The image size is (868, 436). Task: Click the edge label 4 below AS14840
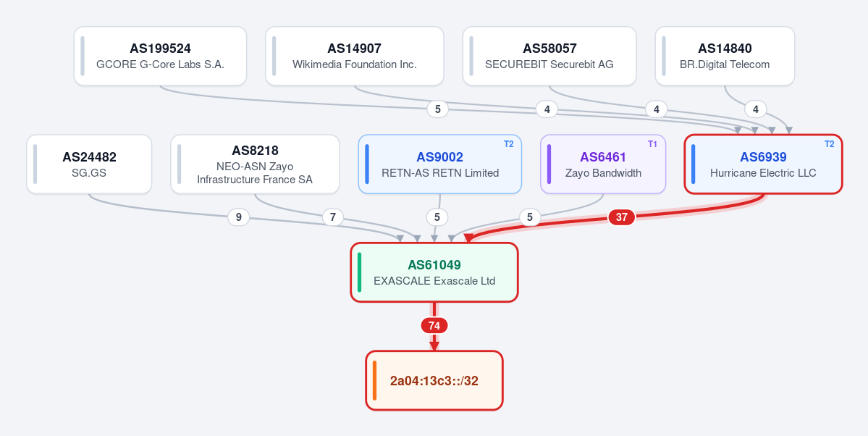756,109
